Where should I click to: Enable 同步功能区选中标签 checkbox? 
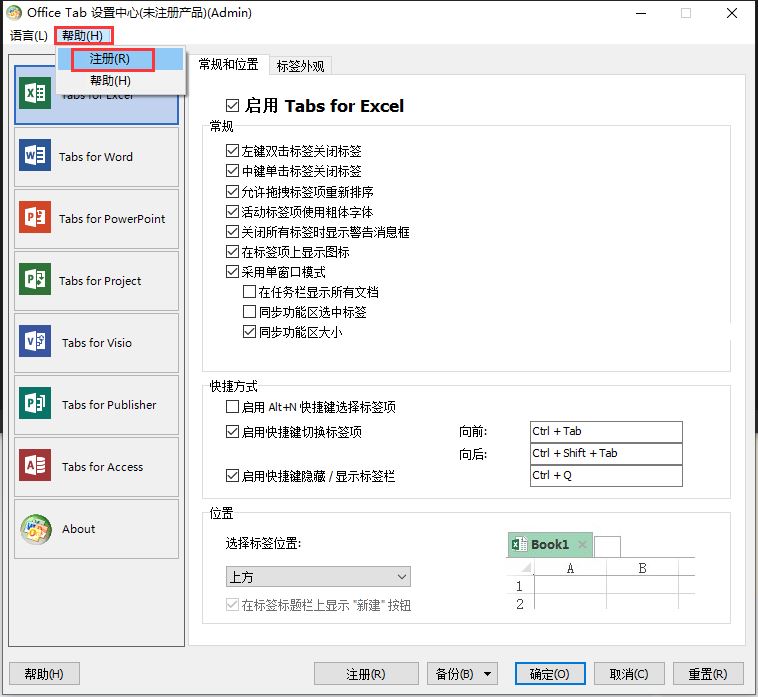click(249, 312)
